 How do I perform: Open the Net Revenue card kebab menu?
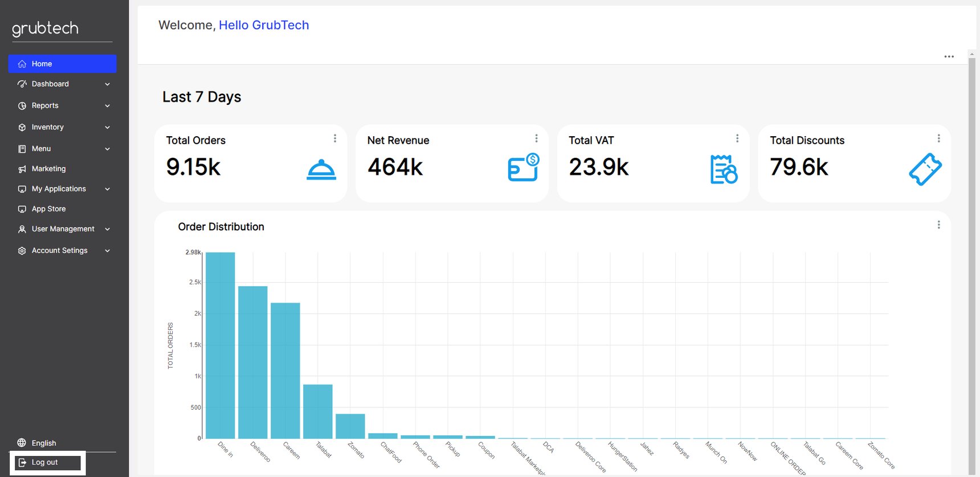[536, 138]
